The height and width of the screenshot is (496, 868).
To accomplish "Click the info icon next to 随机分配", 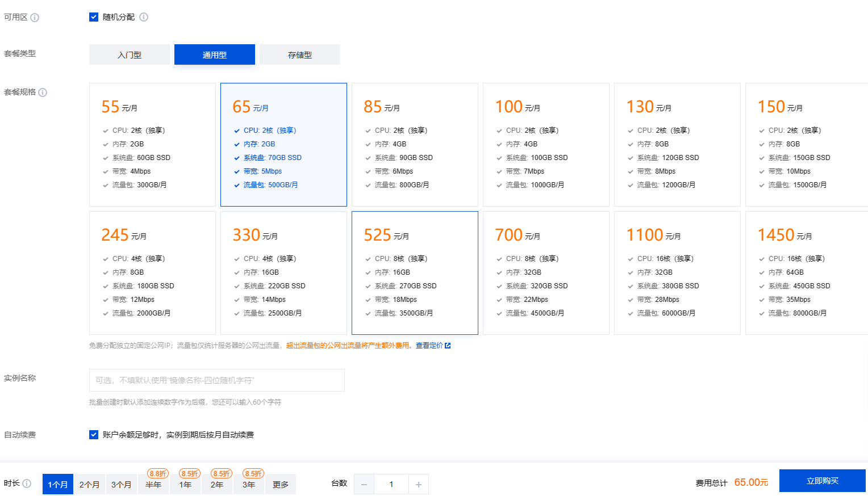I will coord(144,17).
